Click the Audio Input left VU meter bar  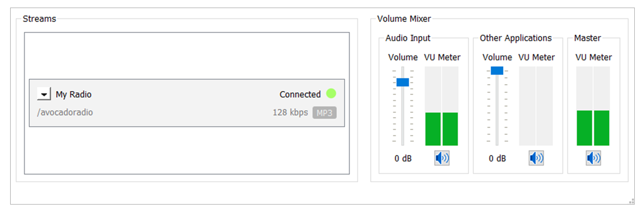433,129
